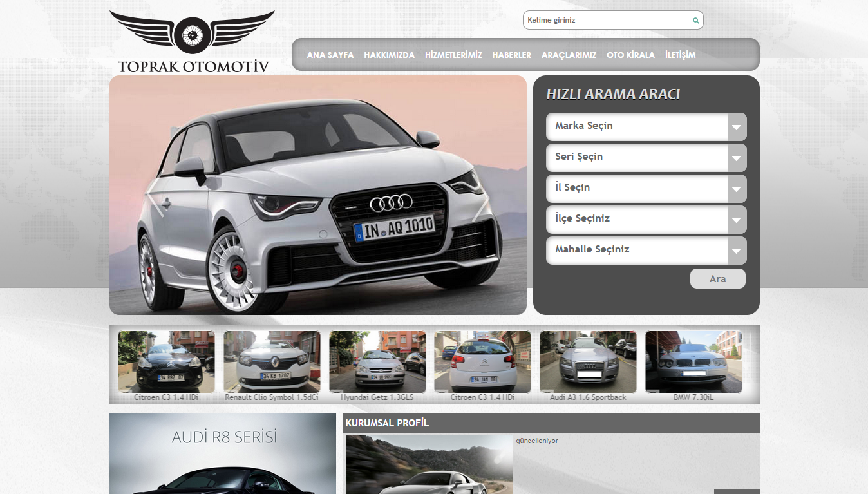The width and height of the screenshot is (868, 494).
Task: Expand the Seri Seçin dropdown
Action: click(x=646, y=158)
